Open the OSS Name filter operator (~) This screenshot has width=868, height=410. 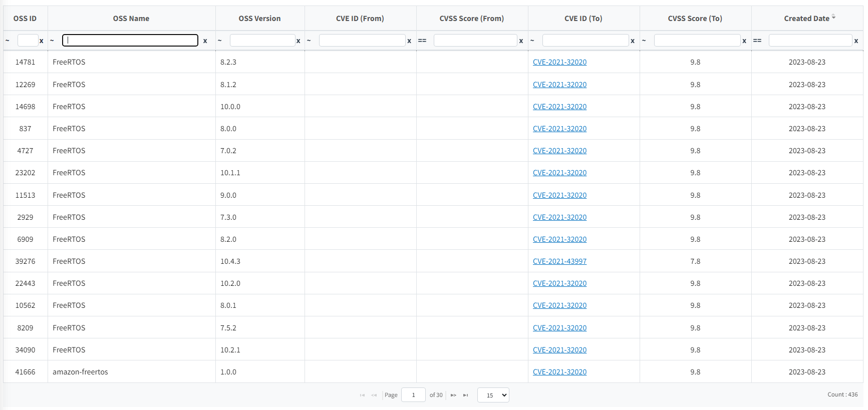[52, 41]
